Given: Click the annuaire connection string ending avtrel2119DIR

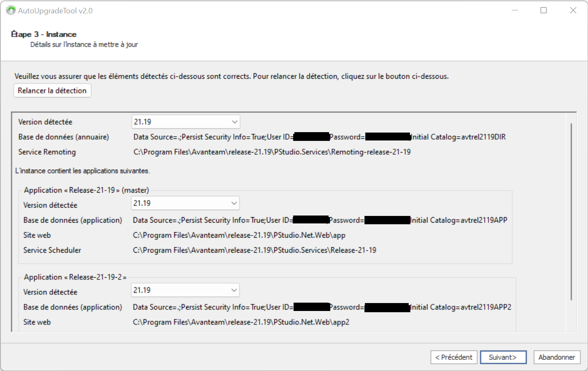Looking at the screenshot, I should click(x=319, y=137).
